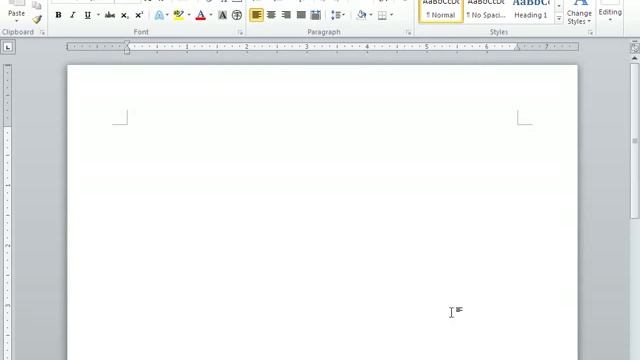Open highlight color dropdown arrow
The image size is (640, 360).
189,15
